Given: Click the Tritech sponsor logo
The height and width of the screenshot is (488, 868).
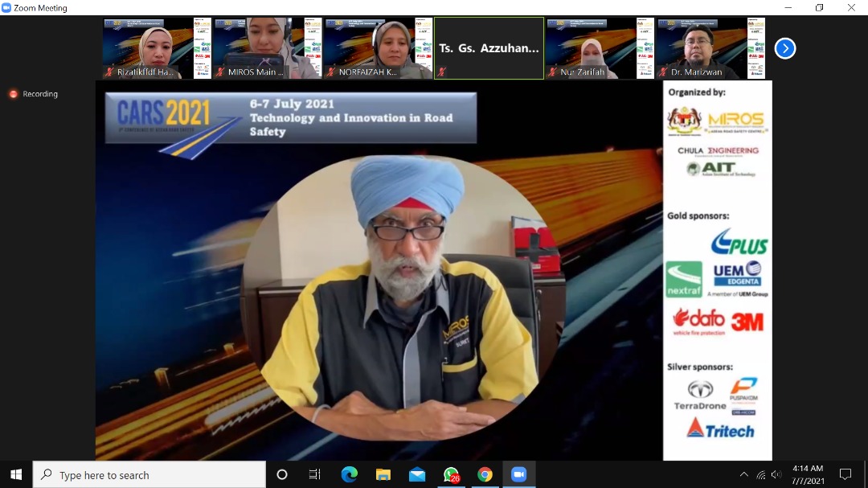Looking at the screenshot, I should pos(720,429).
